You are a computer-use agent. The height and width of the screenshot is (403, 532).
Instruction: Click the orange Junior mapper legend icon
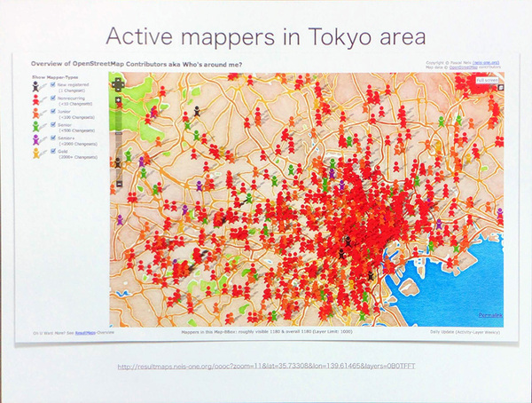(x=37, y=113)
